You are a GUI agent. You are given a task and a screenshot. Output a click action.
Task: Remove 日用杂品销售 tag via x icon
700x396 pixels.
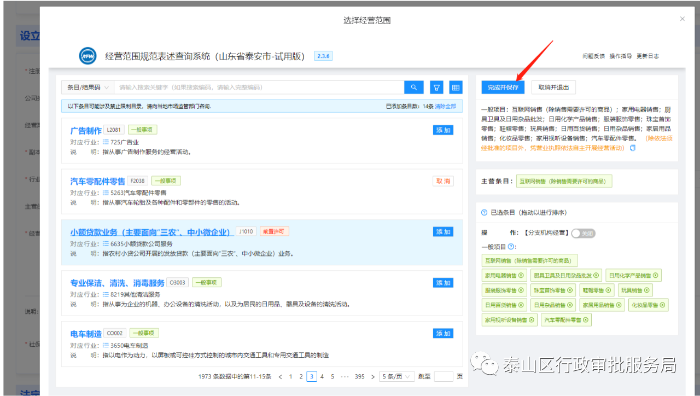[570, 305]
